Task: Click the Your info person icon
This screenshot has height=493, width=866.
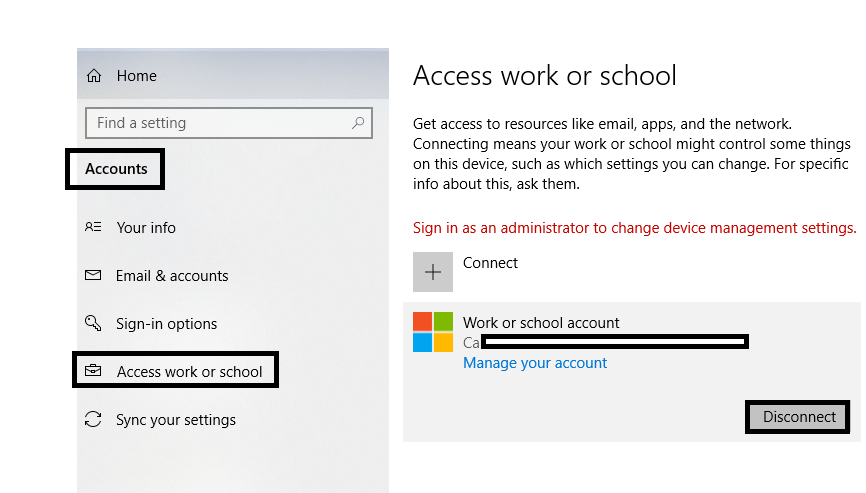Action: pyautogui.click(x=93, y=227)
